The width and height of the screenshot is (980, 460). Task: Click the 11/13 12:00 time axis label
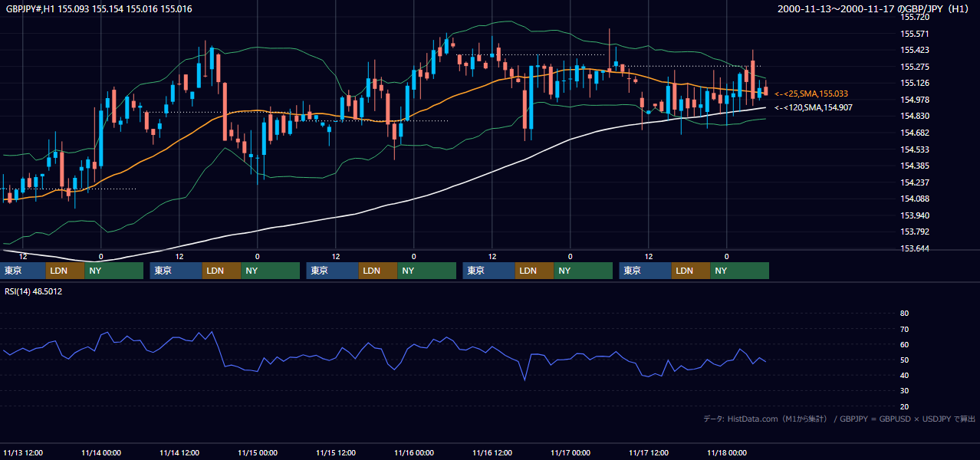(x=23, y=452)
